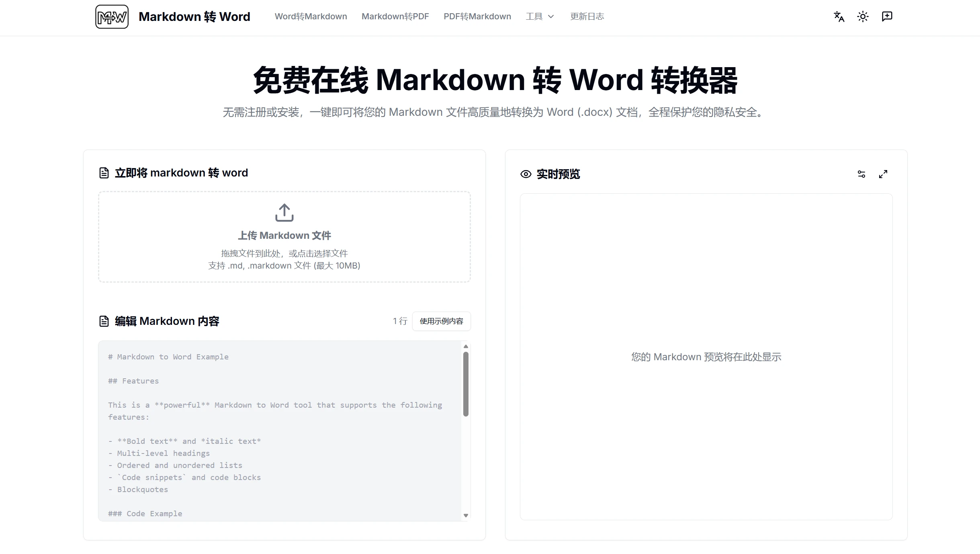
Task: Open the 更新日志 page
Action: point(587,16)
